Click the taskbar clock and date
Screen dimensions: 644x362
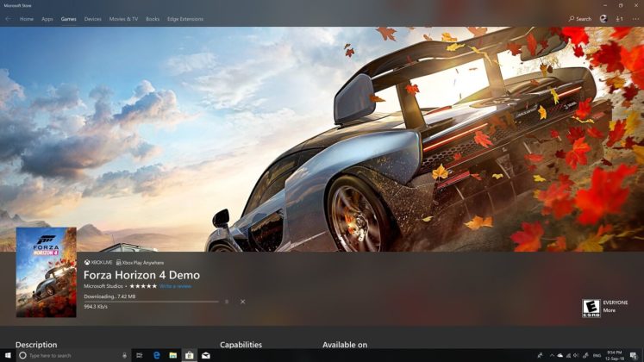615,355
